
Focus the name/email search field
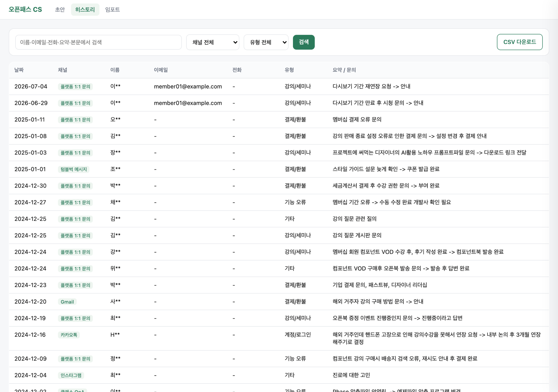click(98, 42)
